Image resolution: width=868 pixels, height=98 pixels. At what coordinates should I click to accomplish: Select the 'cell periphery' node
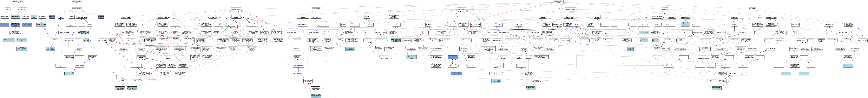pos(42,17)
